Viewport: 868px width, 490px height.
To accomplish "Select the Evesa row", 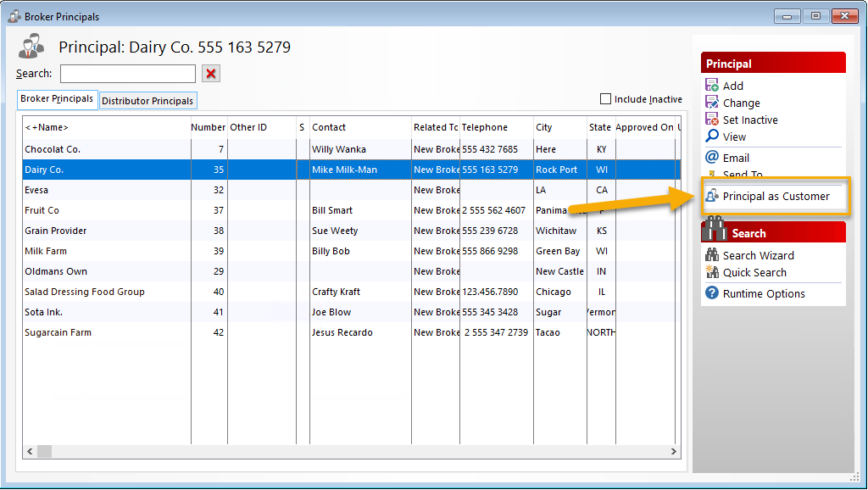I will pyautogui.click(x=352, y=191).
